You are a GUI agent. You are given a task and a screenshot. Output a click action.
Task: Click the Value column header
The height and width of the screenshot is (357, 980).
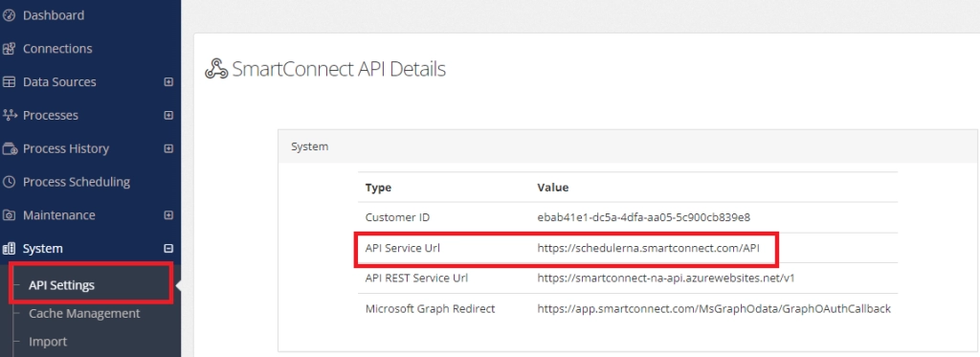(553, 188)
